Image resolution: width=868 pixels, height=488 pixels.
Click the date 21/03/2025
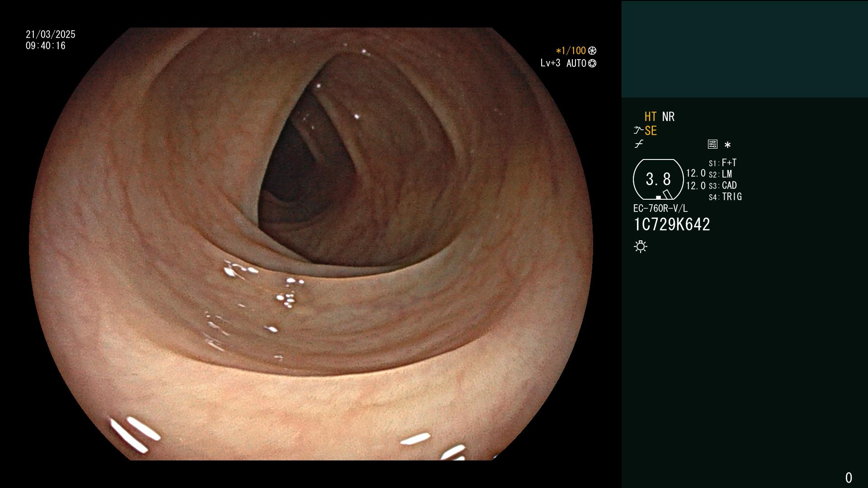[51, 34]
